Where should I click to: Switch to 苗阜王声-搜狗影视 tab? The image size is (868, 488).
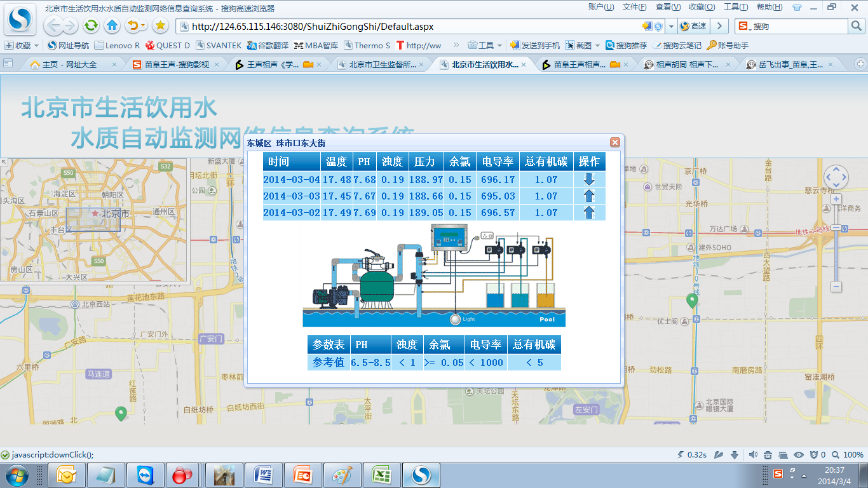(176, 64)
